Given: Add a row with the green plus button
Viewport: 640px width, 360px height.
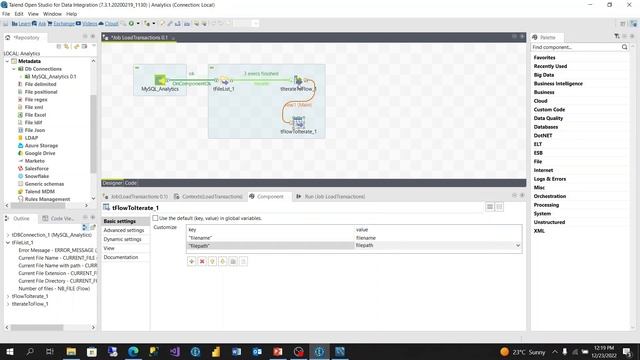Looking at the screenshot, I should 191,261.
